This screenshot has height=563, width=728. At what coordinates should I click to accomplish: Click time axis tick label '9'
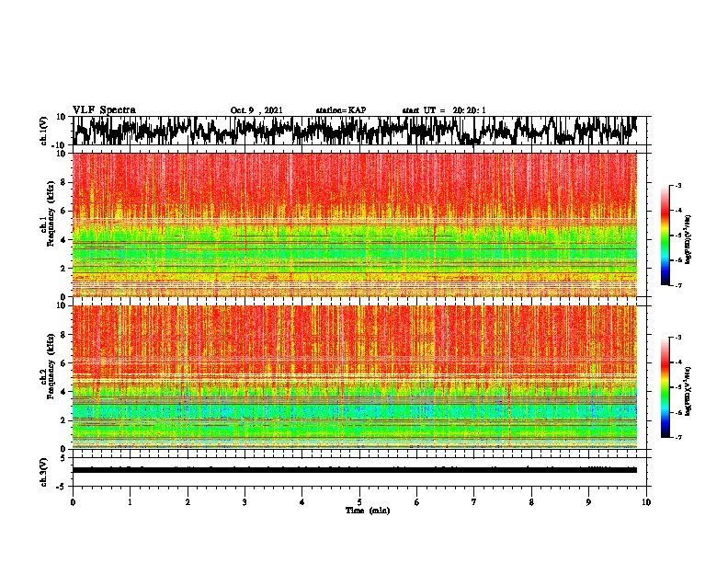click(588, 502)
